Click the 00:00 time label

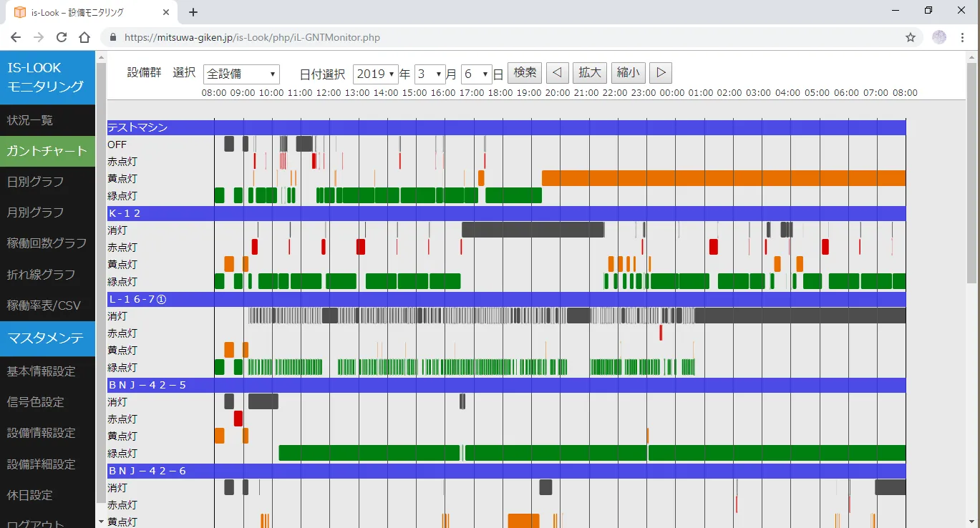point(672,93)
